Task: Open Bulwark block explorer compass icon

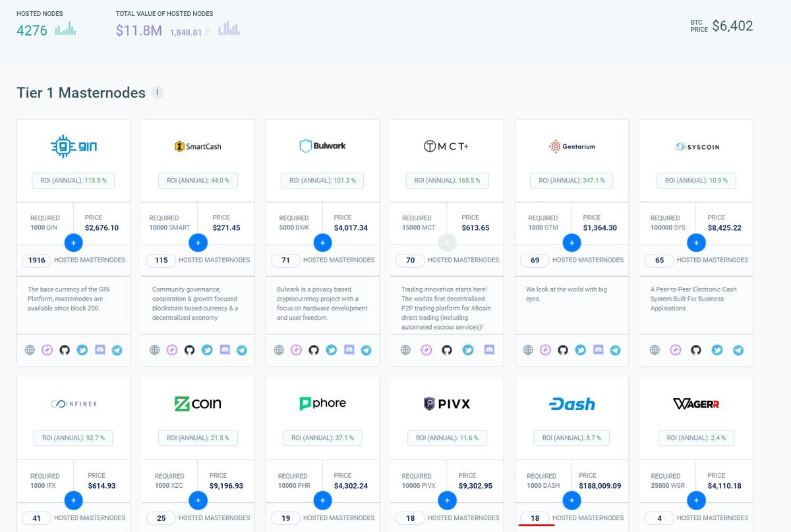Action: point(296,351)
